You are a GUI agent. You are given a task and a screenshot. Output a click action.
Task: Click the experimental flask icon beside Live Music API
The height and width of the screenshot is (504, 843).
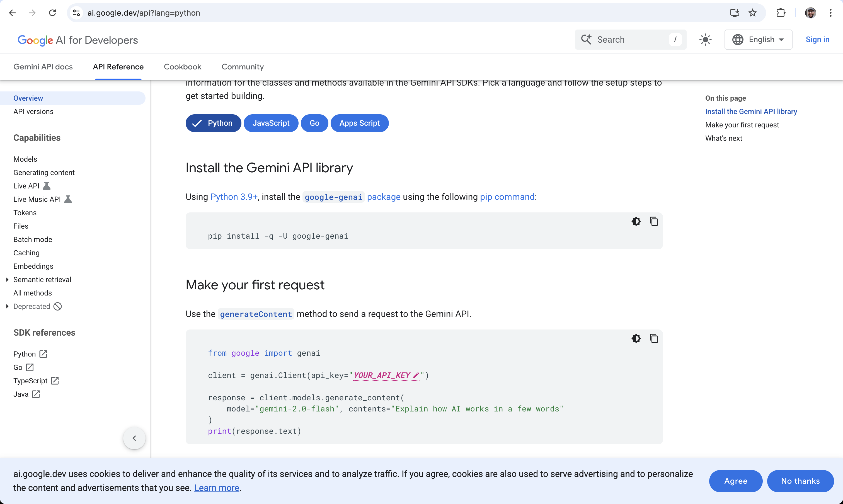point(68,199)
